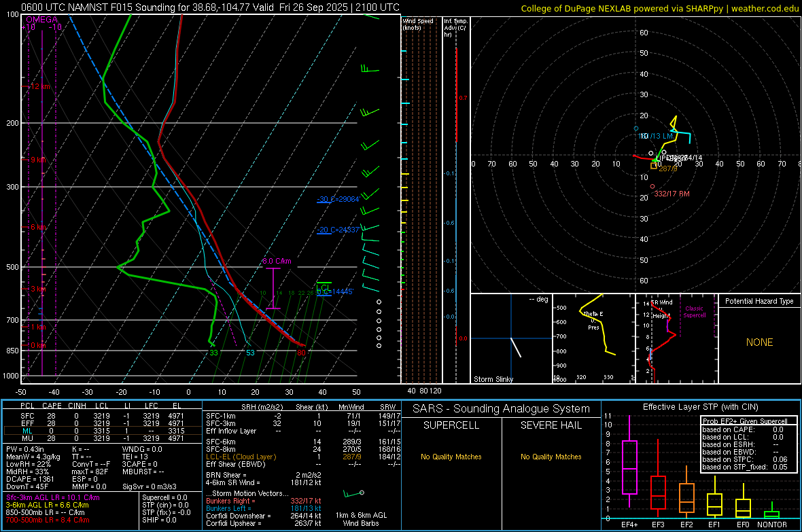Click the cyan wetbulb value 53
Image resolution: width=802 pixels, height=532 pixels.
pyautogui.click(x=250, y=353)
